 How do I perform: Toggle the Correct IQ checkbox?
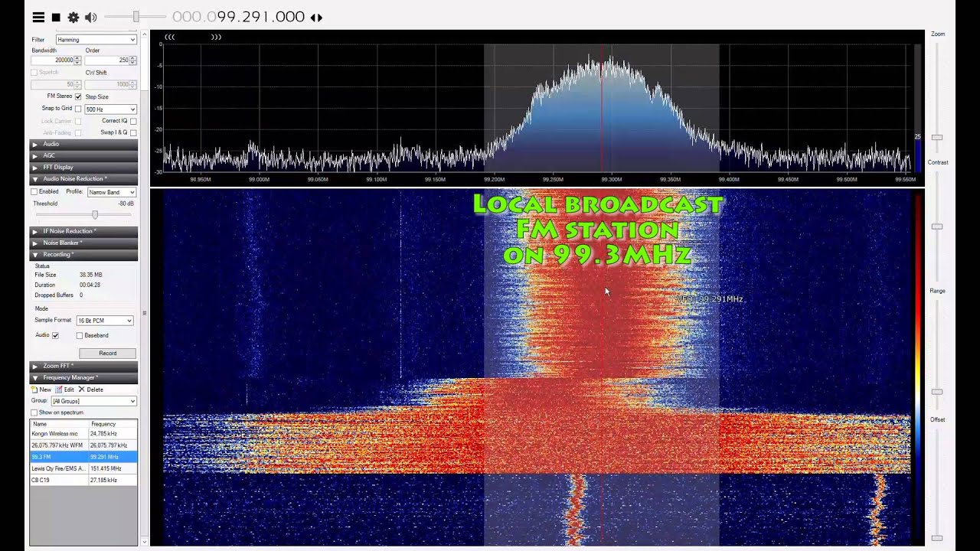(133, 121)
